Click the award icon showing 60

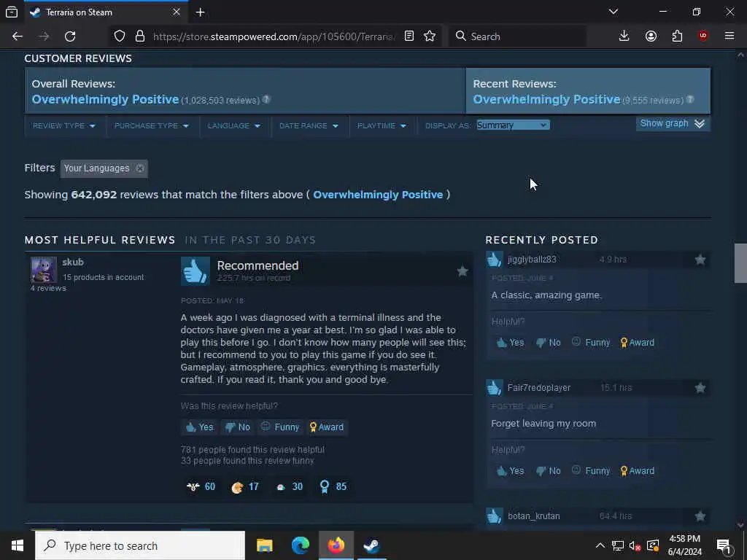[193, 486]
